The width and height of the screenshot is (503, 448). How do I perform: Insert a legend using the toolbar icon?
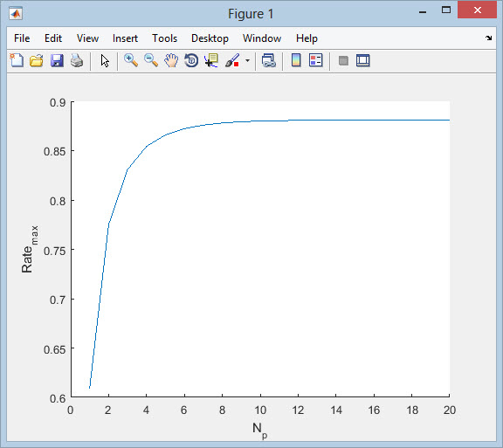pyautogui.click(x=315, y=60)
